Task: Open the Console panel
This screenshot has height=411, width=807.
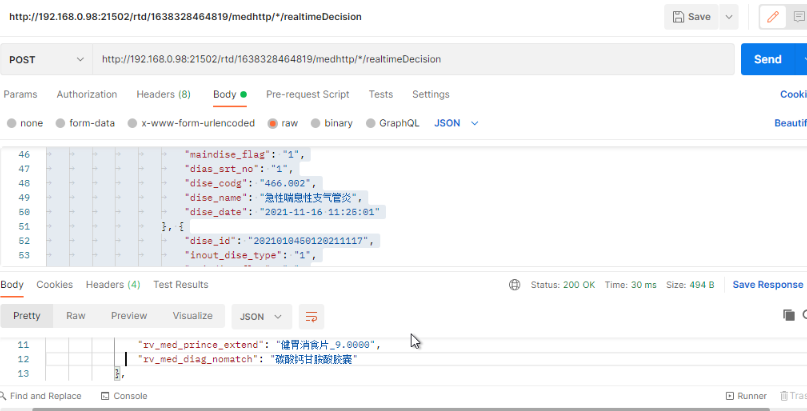Action: point(123,396)
